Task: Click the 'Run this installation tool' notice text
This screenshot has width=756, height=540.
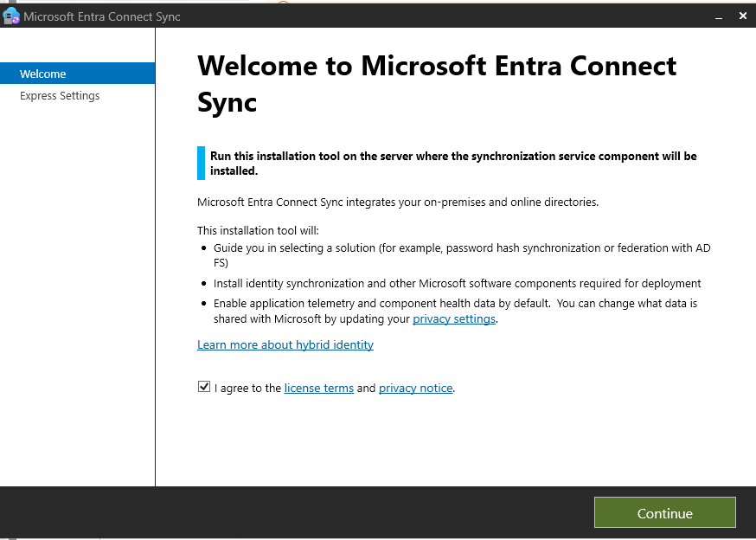Action: 453,163
